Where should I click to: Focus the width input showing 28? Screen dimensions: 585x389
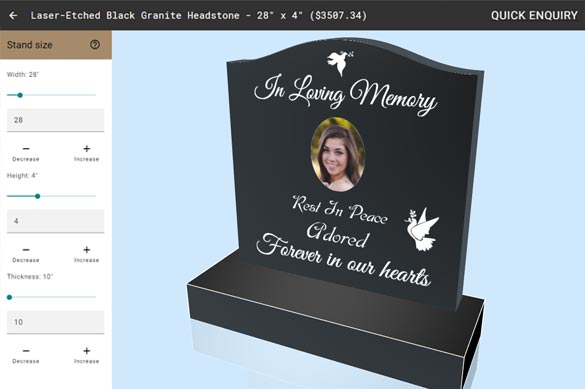pyautogui.click(x=55, y=120)
